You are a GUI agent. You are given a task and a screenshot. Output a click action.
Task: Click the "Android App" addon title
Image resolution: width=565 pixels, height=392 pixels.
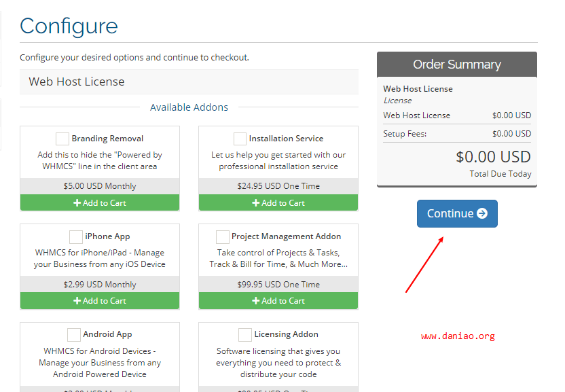(107, 334)
